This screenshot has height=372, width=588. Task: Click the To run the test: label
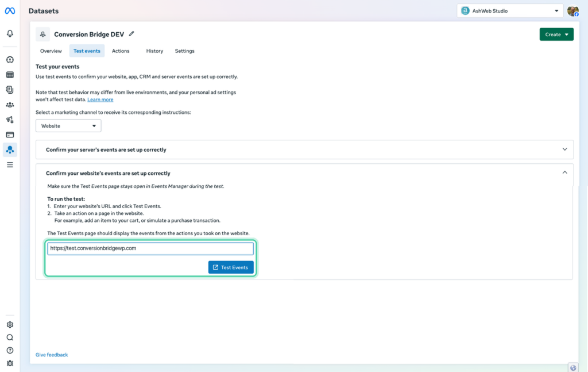tap(66, 199)
